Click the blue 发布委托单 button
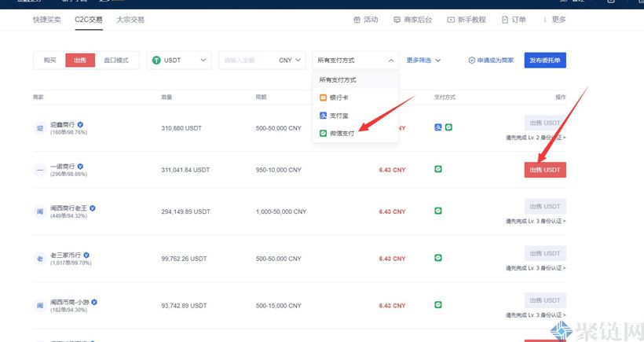This screenshot has width=644, height=342. point(545,61)
